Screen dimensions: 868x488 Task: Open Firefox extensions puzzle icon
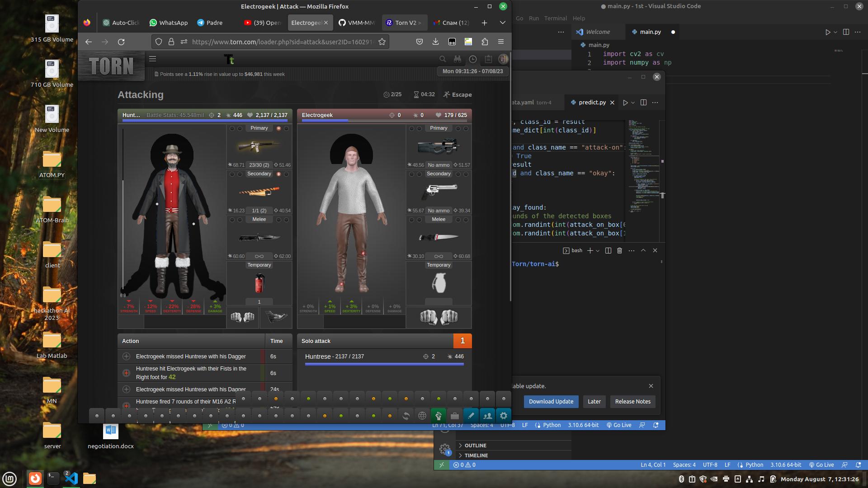click(x=485, y=42)
